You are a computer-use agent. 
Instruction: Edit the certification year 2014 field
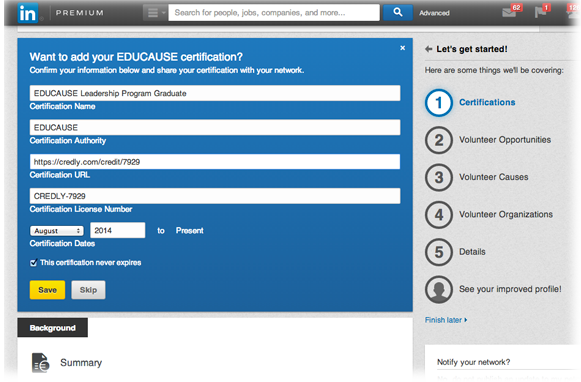(117, 230)
